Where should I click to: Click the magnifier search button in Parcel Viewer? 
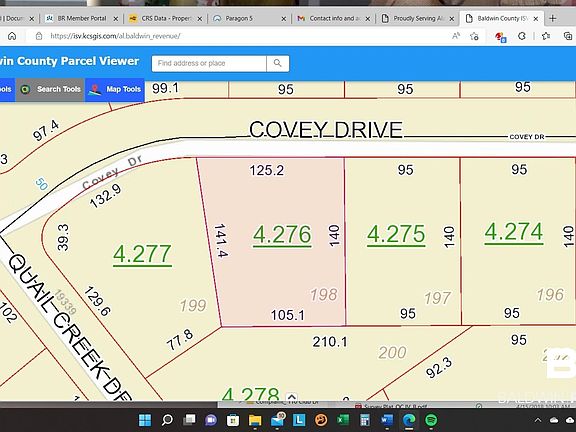(x=278, y=63)
